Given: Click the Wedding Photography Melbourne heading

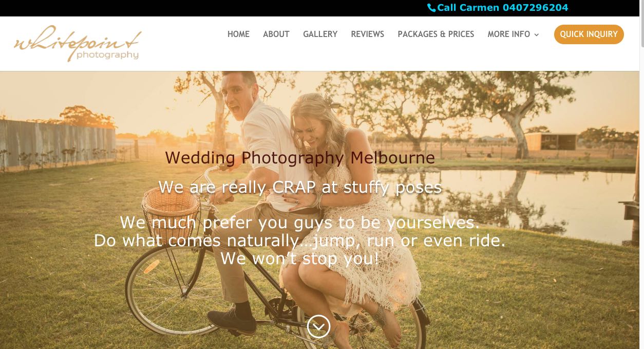Looking at the screenshot, I should (x=300, y=158).
